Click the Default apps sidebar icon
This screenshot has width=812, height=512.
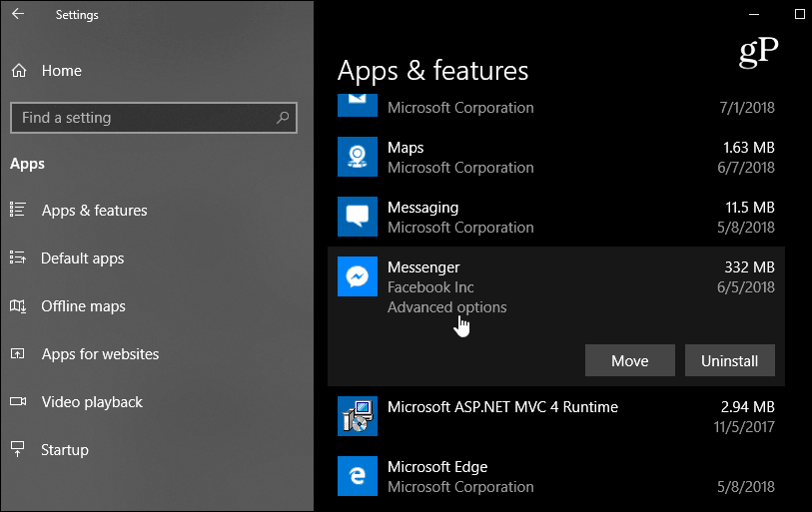pos(18,256)
